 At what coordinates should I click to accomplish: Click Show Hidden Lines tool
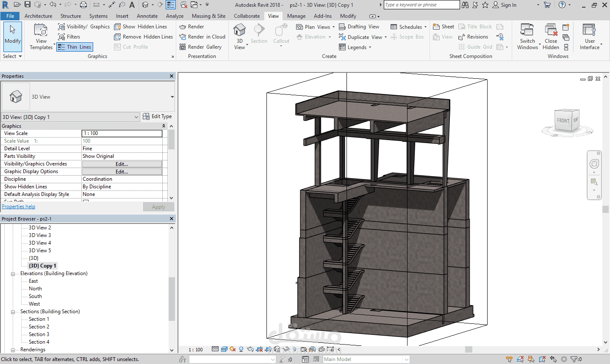pos(141,27)
